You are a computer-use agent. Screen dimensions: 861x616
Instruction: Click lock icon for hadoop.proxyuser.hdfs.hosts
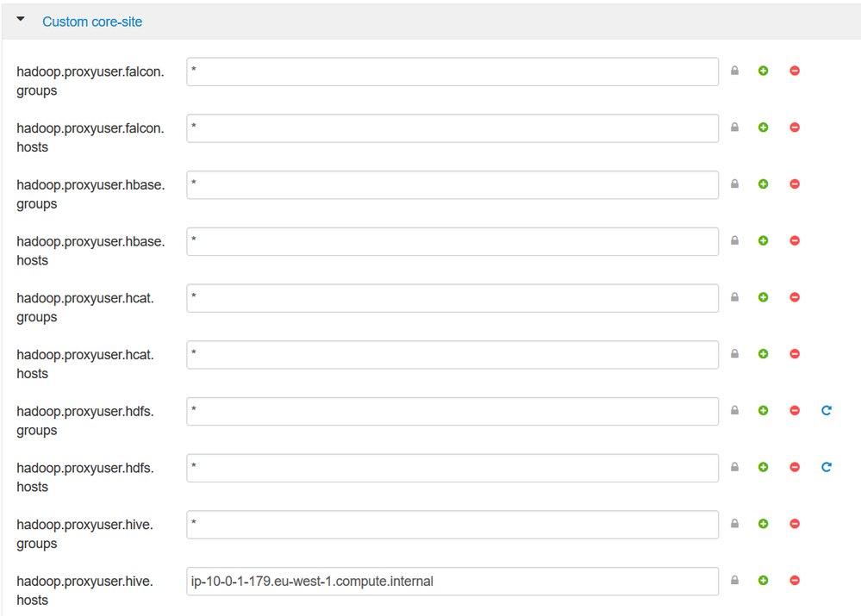coord(734,467)
